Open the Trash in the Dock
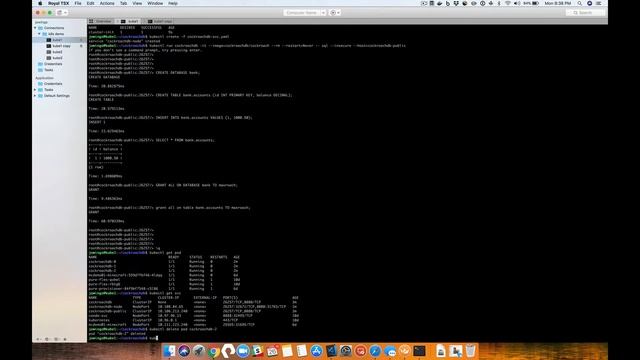Screen dimensions: 640x360 [x=470, y=351]
